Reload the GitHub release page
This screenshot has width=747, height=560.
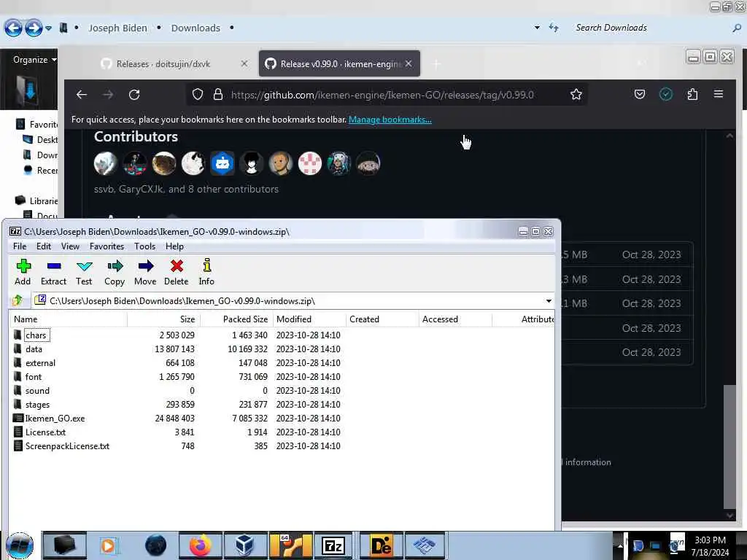pyautogui.click(x=134, y=95)
